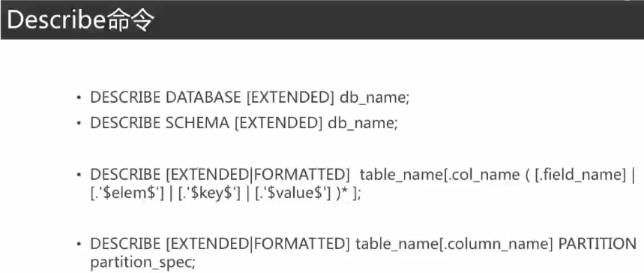The width and height of the screenshot is (644, 273).
Task: Click '[EXTENDED|FORMATTED]' in the third bullet
Action: point(257,175)
